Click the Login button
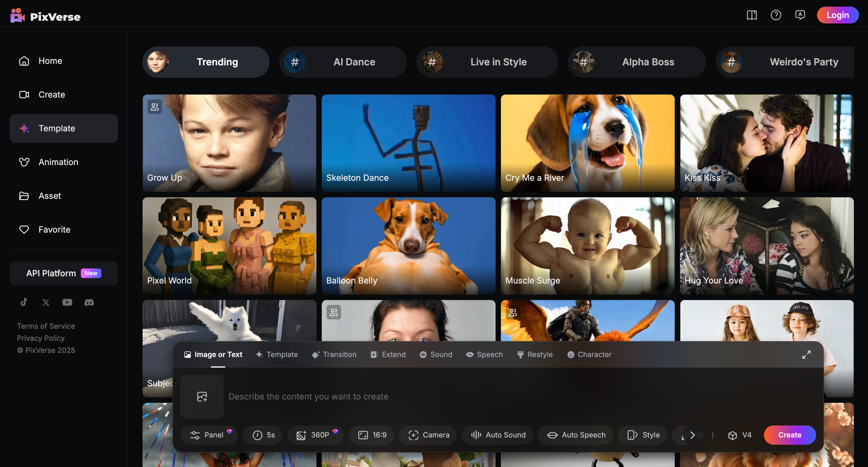The width and height of the screenshot is (868, 467). coord(838,15)
